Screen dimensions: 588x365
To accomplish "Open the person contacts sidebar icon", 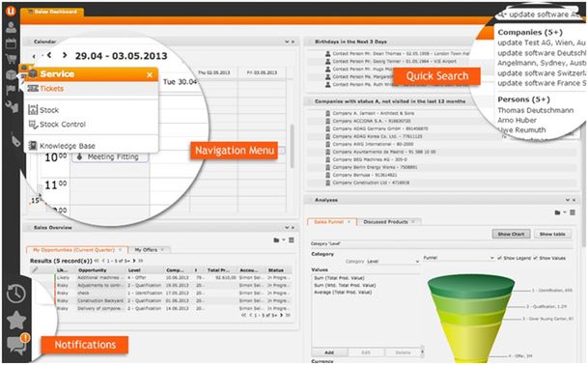I will pyautogui.click(x=11, y=27).
